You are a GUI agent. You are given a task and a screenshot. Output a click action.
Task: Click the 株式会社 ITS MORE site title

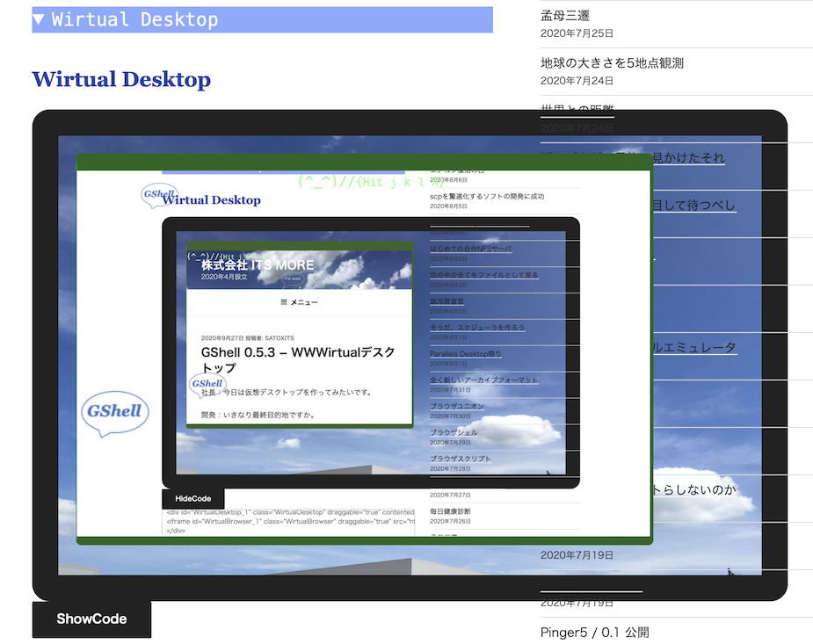pyautogui.click(x=257, y=264)
